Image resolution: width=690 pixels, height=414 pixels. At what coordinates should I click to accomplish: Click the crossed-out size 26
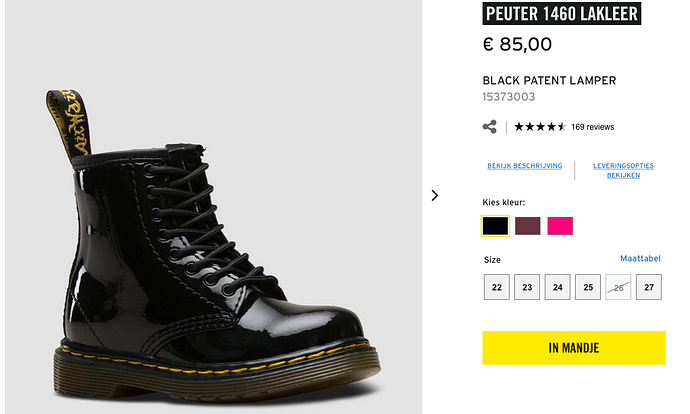618,287
